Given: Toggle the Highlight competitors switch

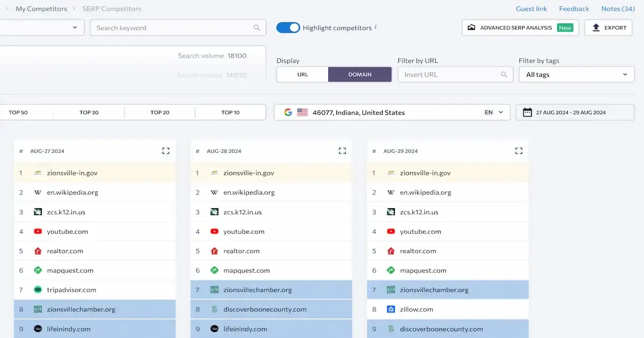Looking at the screenshot, I should click(288, 27).
